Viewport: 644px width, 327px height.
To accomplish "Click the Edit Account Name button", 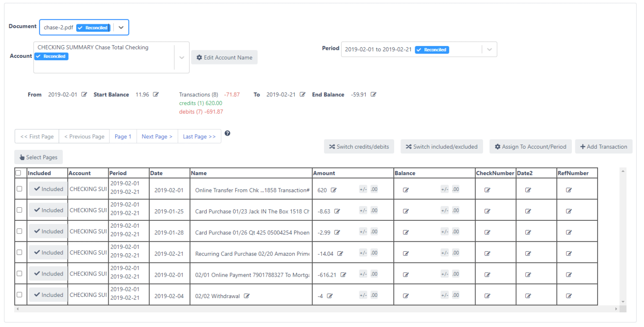I will [224, 57].
